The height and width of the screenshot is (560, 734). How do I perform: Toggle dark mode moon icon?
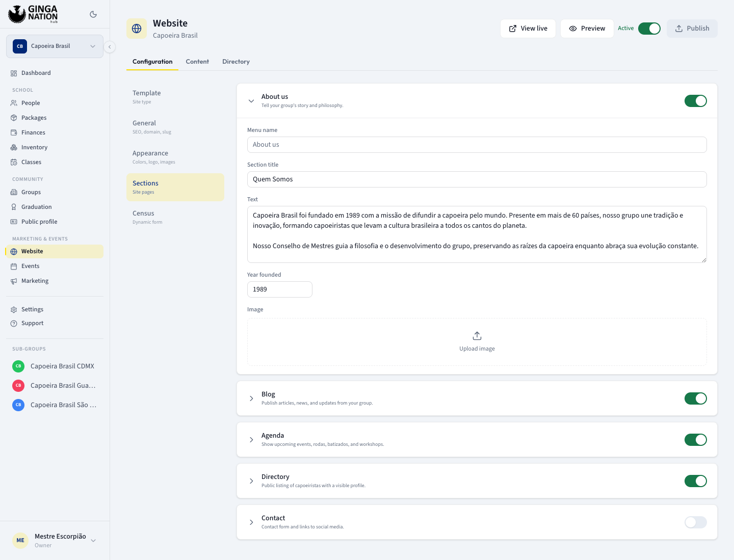point(93,14)
